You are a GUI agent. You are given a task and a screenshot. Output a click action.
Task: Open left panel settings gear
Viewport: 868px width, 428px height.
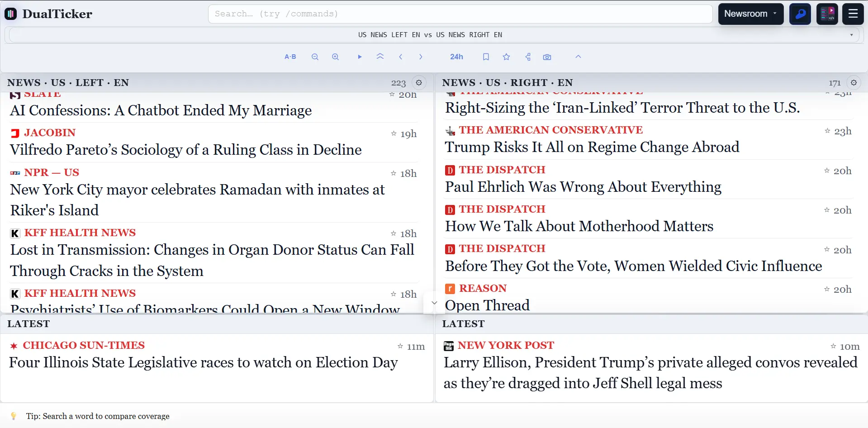pos(419,83)
